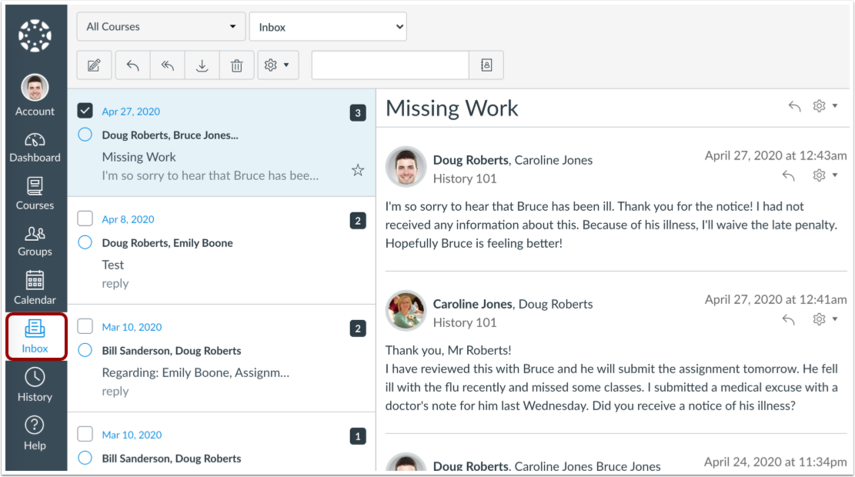Viewport: 855px width, 477px height.
Task: Click message count badge 3 on Missing Work
Action: (x=358, y=113)
